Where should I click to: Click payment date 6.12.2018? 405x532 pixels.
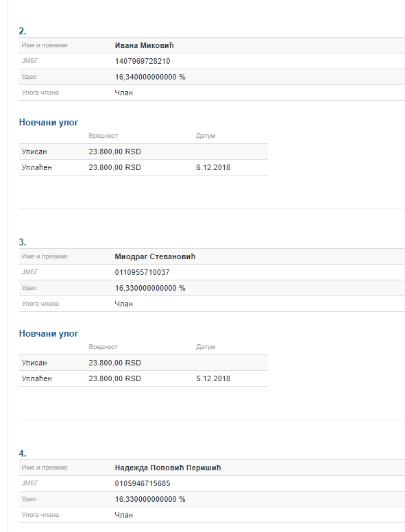(213, 167)
